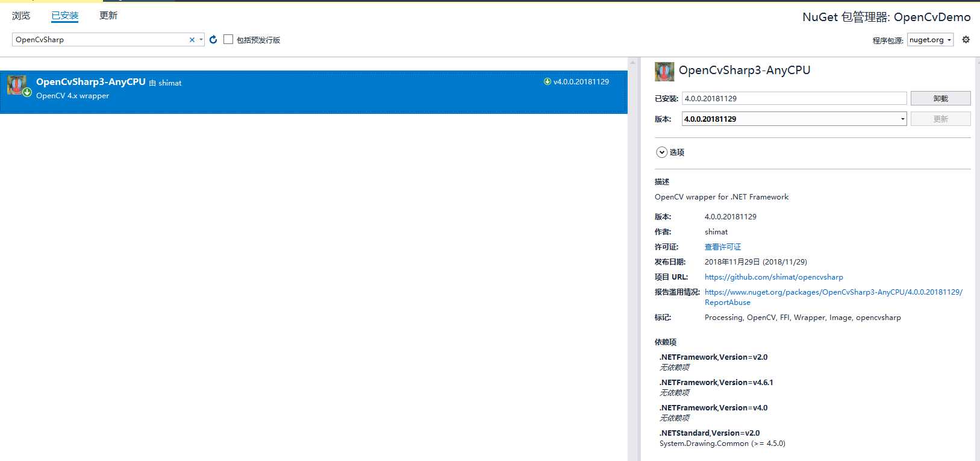The height and width of the screenshot is (461, 980).
Task: Click .NETFramework,Version=v2.0 dependency entry
Action: [714, 357]
